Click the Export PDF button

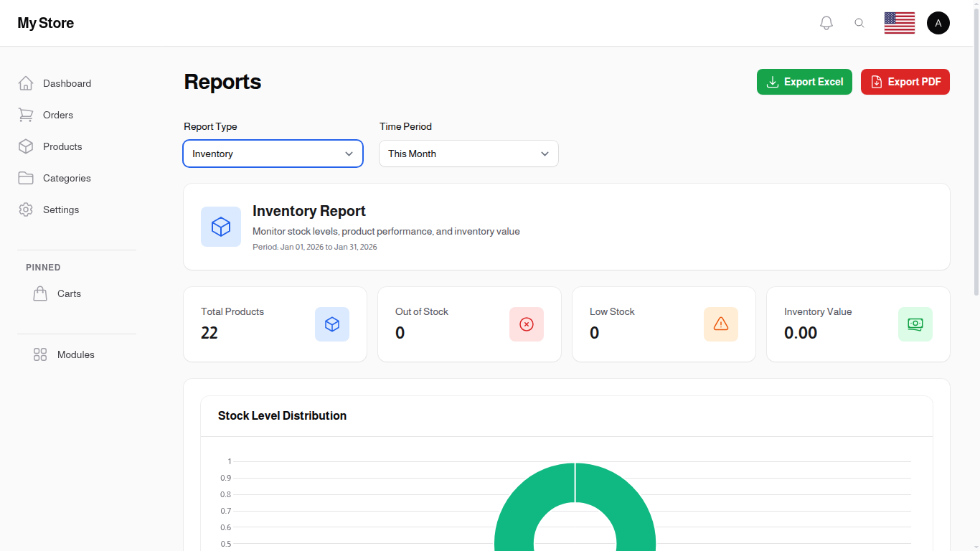905,82
